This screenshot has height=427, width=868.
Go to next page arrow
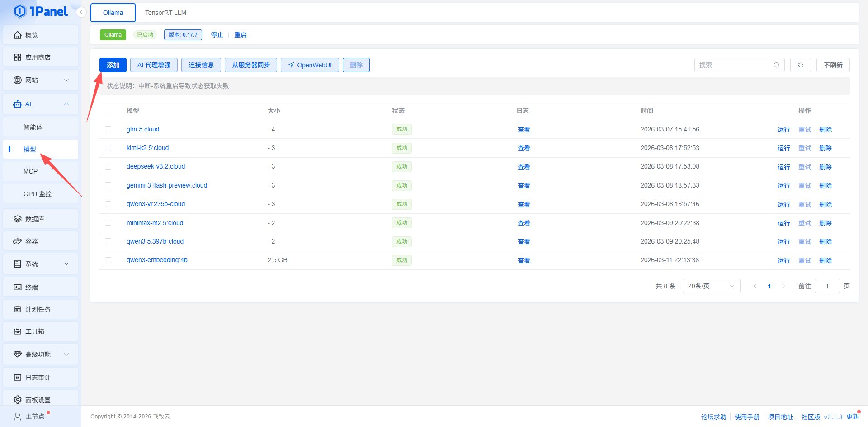[x=784, y=286]
